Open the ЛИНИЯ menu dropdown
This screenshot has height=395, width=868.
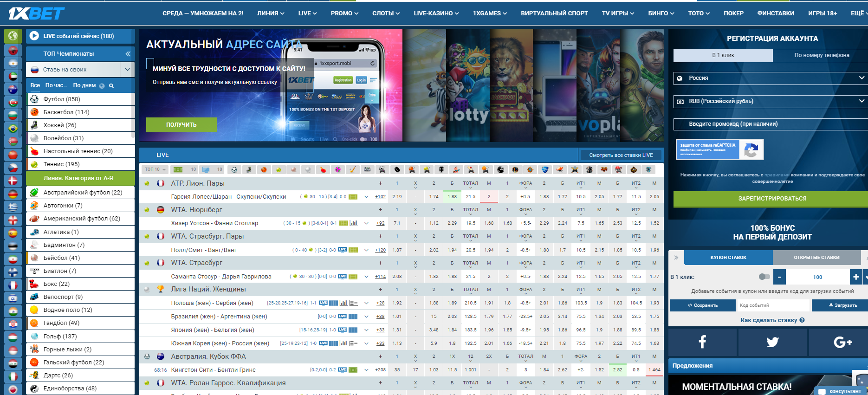[271, 13]
